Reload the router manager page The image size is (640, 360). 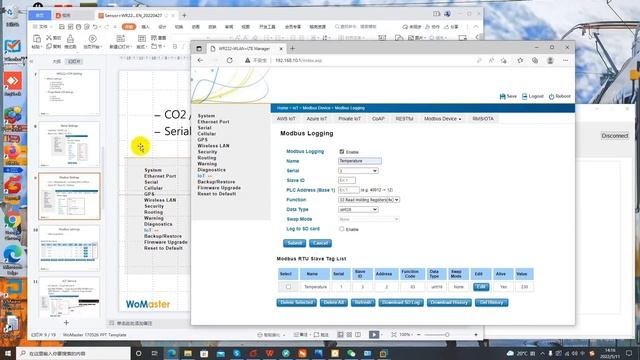(230, 60)
